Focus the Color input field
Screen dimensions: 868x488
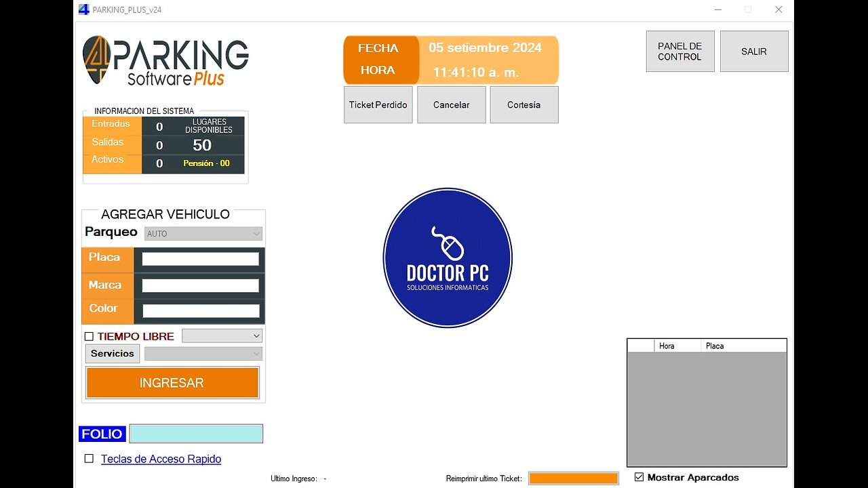coord(201,311)
